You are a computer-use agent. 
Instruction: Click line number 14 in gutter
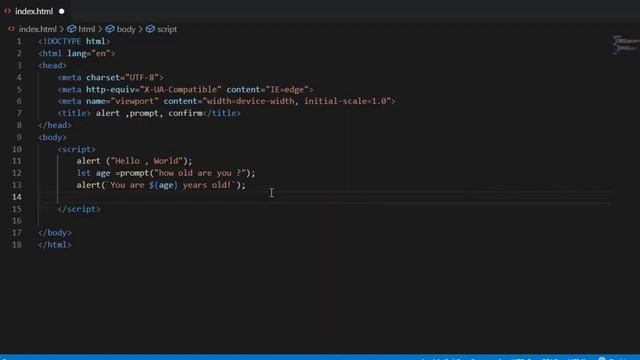pos(17,197)
